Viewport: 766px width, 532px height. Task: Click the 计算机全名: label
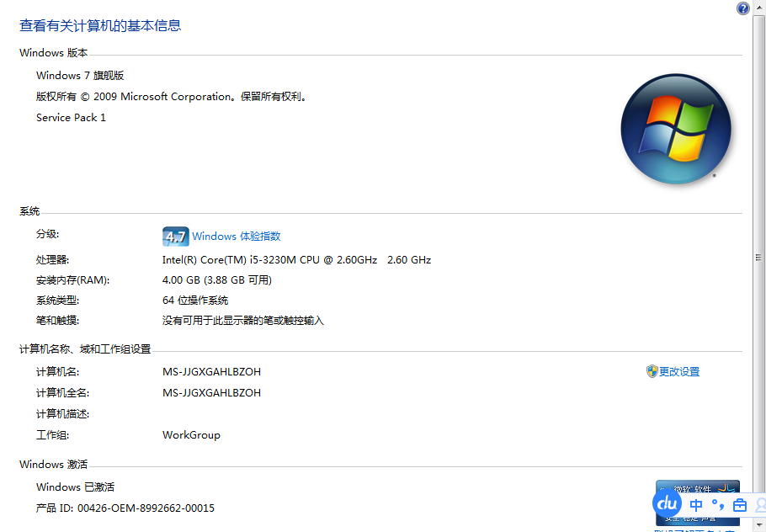pyautogui.click(x=62, y=393)
